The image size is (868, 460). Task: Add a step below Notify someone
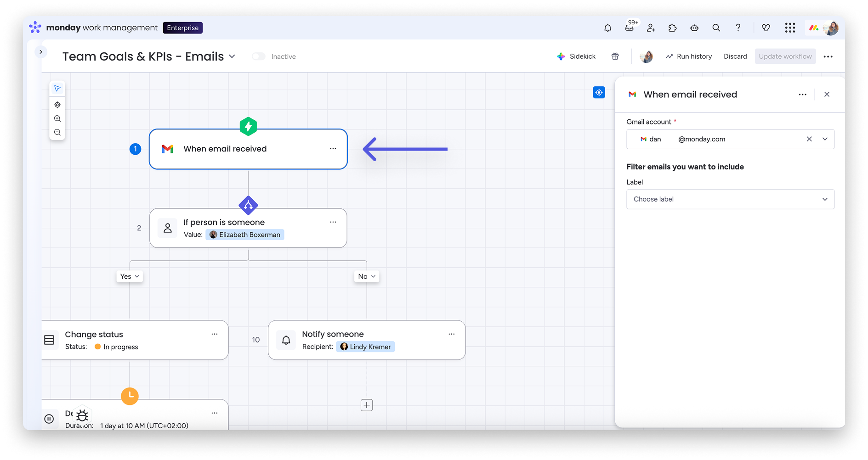coord(367,405)
